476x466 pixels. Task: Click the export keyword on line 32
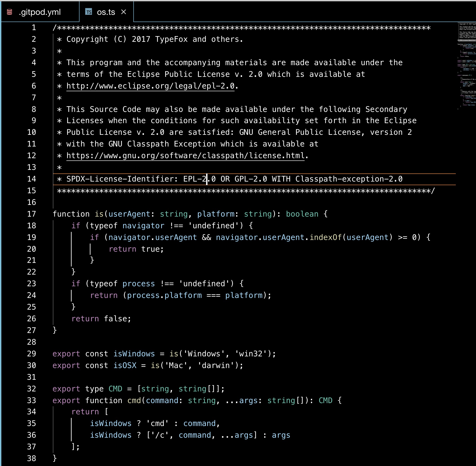point(66,389)
